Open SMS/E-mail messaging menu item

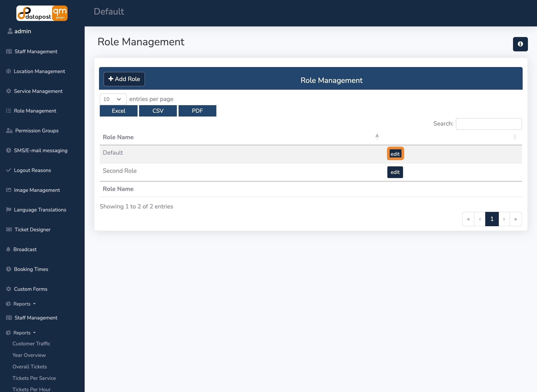[41, 150]
